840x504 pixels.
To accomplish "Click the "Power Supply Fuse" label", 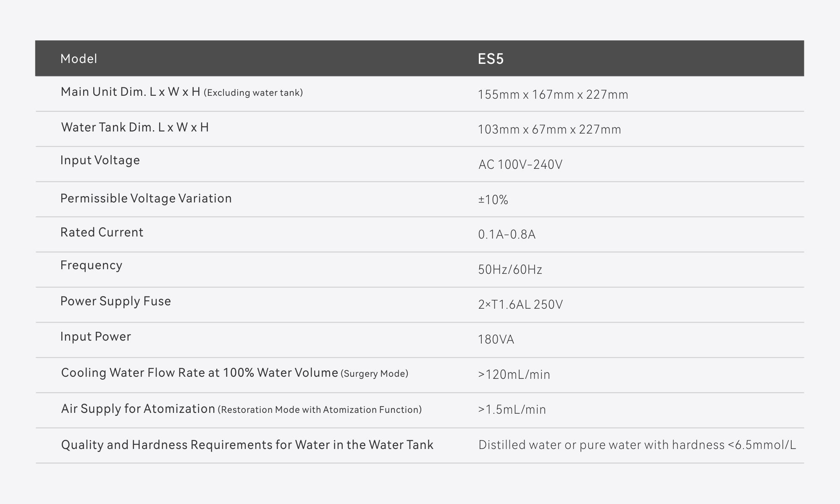I will click(115, 301).
